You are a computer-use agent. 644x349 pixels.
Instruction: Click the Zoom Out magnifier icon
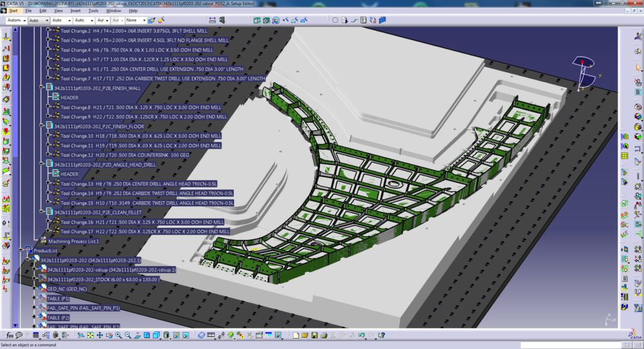point(128,335)
